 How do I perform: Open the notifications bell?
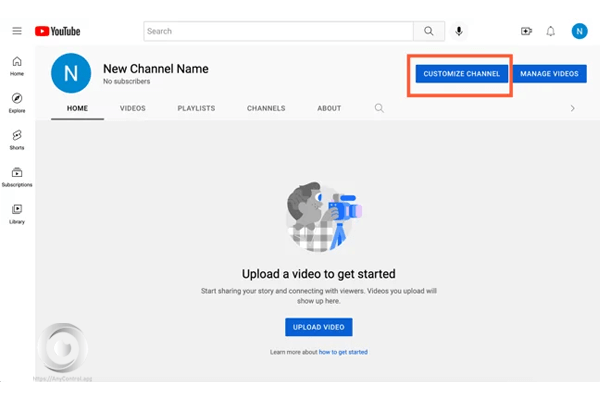(550, 31)
